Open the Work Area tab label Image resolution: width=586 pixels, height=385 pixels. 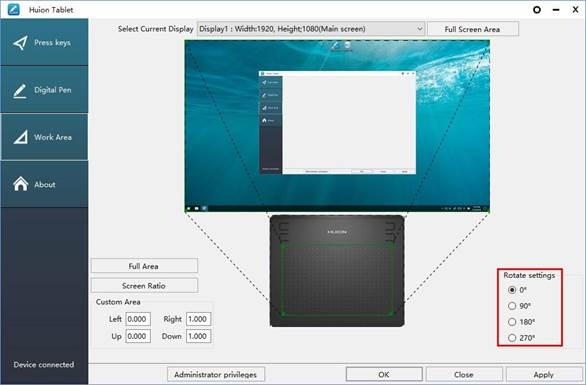tap(53, 137)
